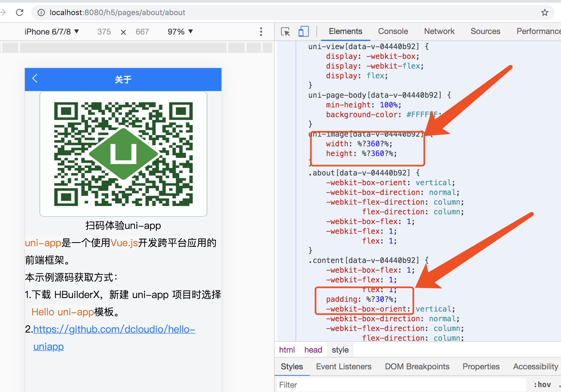
Task: Switch to the Console tab
Action: tap(393, 31)
